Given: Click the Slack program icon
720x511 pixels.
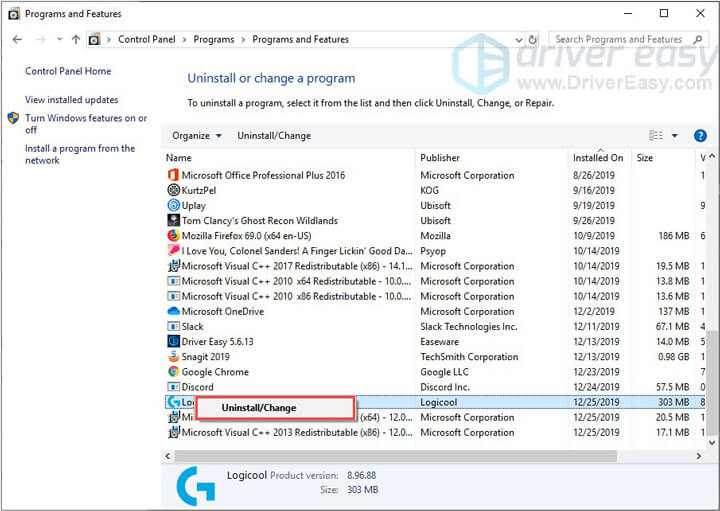Looking at the screenshot, I should [x=173, y=326].
